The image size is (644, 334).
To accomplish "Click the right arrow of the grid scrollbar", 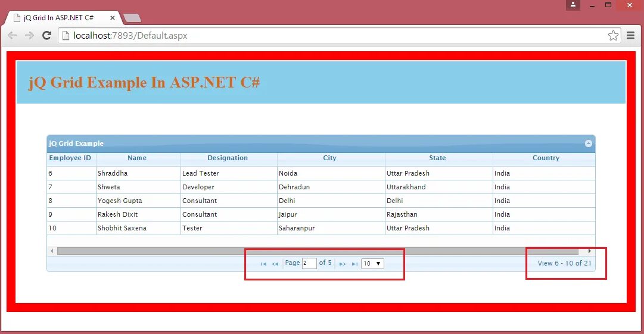I will tap(589, 251).
